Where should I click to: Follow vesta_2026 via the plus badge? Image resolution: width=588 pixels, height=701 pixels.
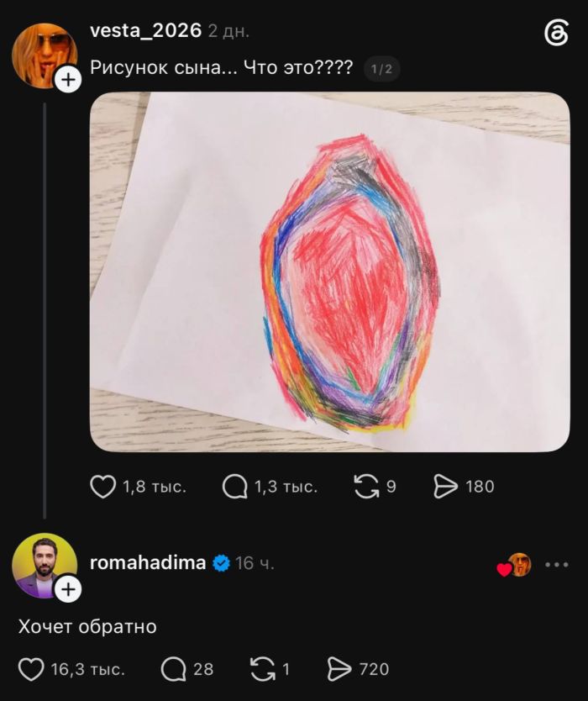(68, 80)
